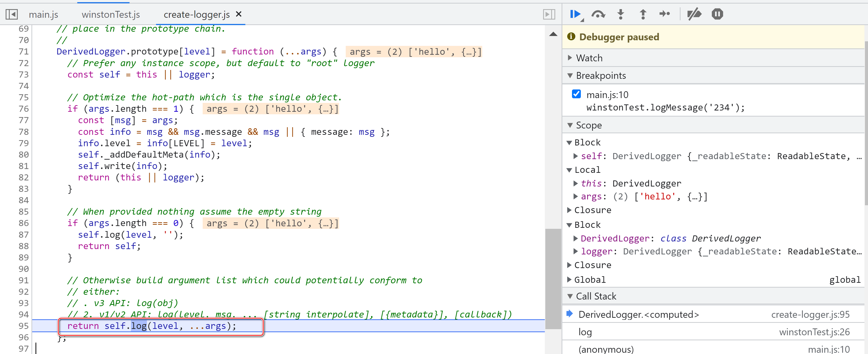Uncheck the main.js:10 breakpoint checkbox

[576, 94]
